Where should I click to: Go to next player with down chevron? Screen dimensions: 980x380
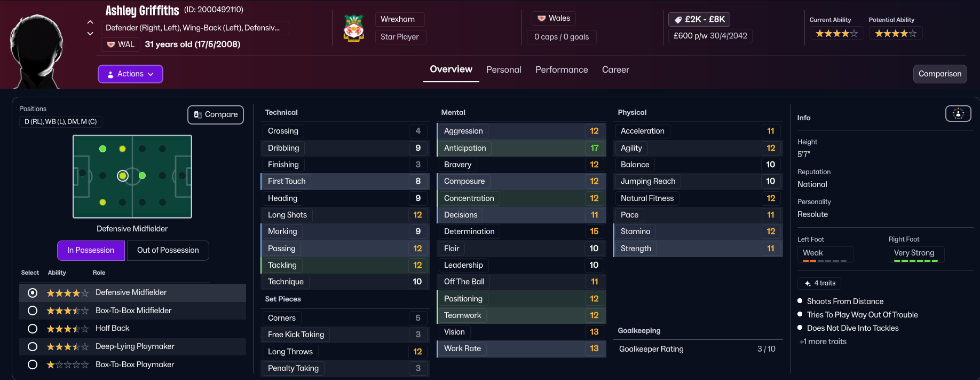pyautogui.click(x=90, y=34)
